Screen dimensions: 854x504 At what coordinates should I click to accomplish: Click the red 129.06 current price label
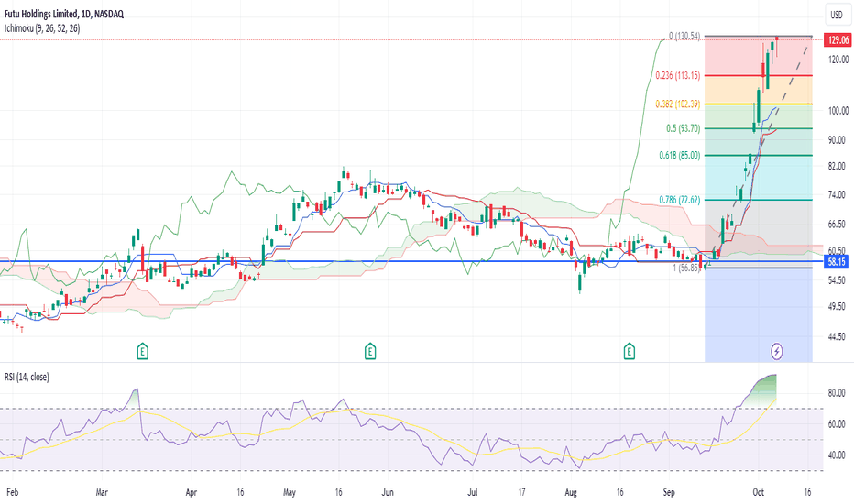pyautogui.click(x=838, y=39)
